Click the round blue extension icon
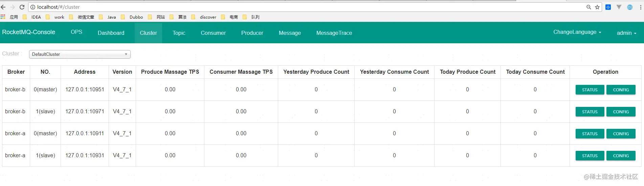This screenshot has height=186, width=644. 630,7
